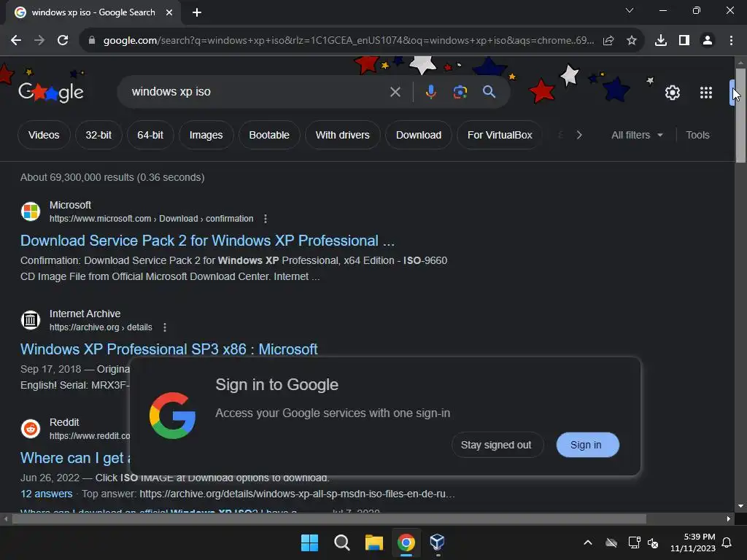Click the Google logo with stars
This screenshot has width=747, height=560.
[x=51, y=92]
